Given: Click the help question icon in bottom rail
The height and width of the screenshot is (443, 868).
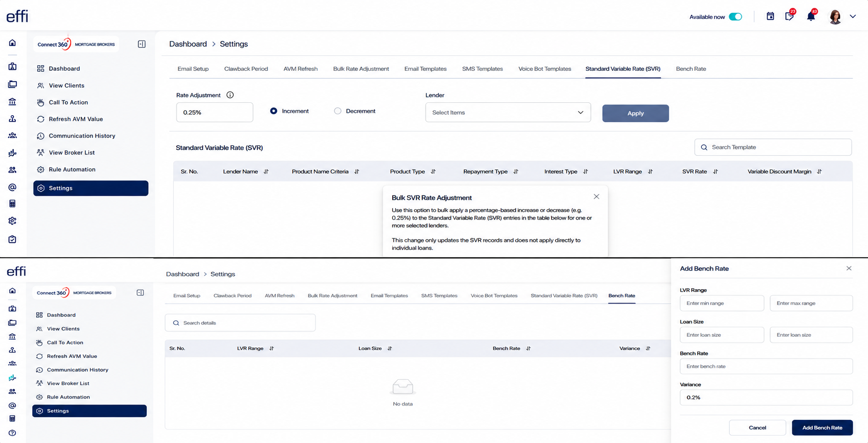Looking at the screenshot, I should pos(12,433).
